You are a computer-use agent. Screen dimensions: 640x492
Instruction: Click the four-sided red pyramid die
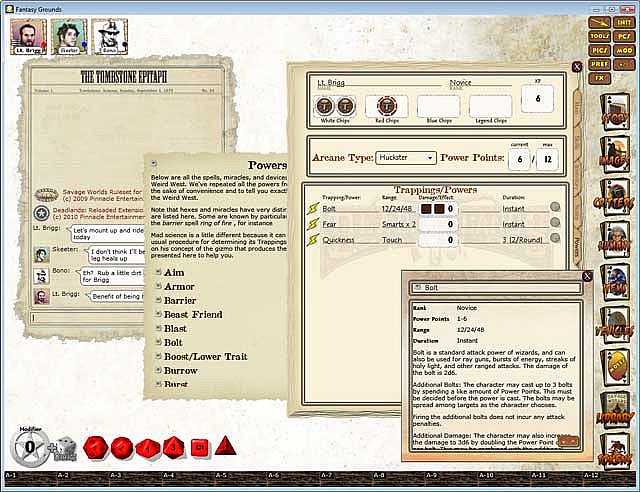click(225, 446)
